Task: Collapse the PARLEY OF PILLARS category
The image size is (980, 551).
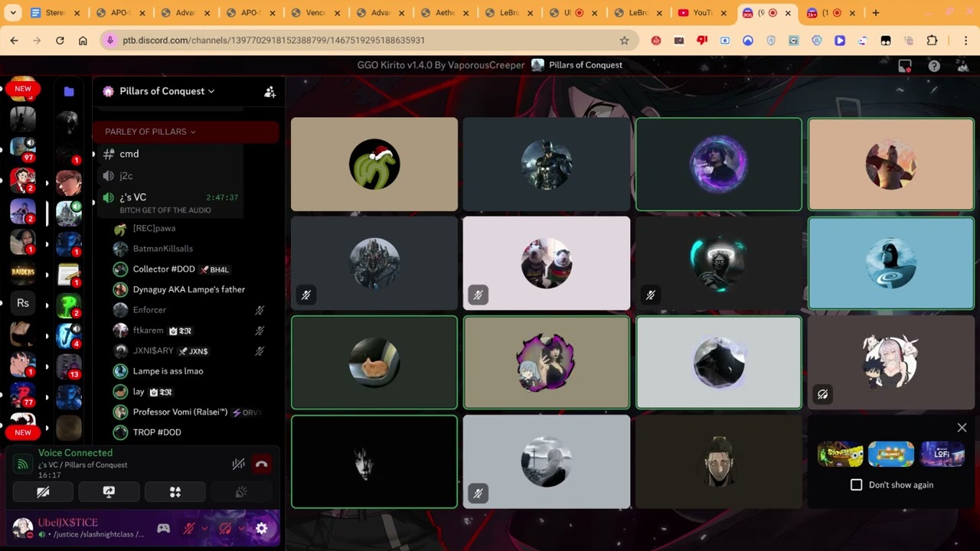Action: tap(150, 132)
